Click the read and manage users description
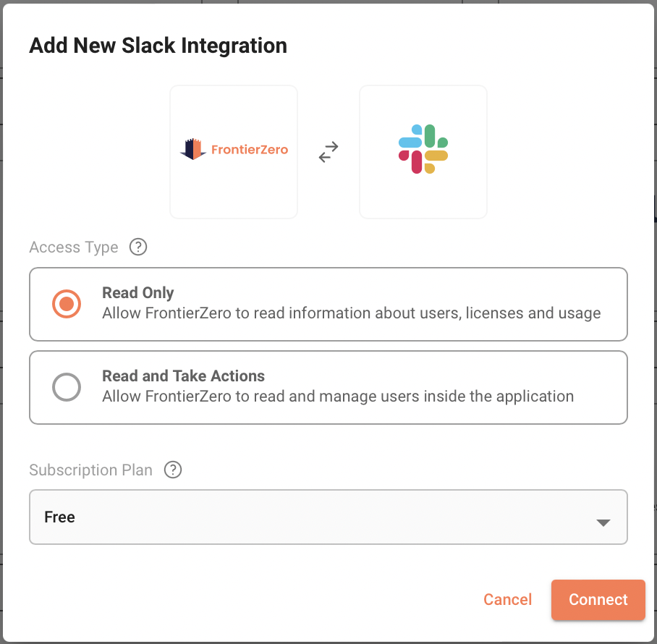Image resolution: width=657 pixels, height=644 pixels. [x=338, y=397]
